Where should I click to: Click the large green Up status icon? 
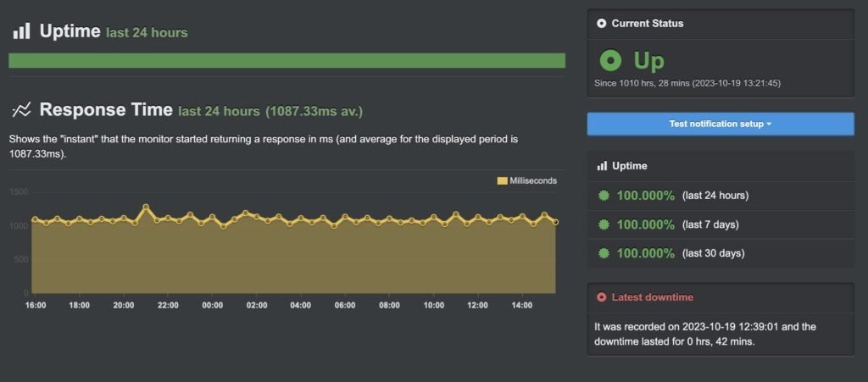(x=610, y=61)
